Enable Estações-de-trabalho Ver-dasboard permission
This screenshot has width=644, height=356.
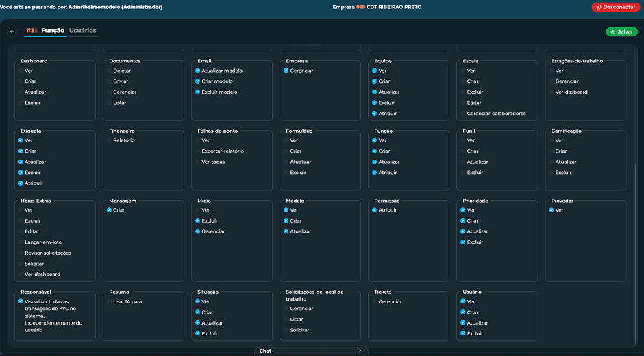[x=552, y=92]
